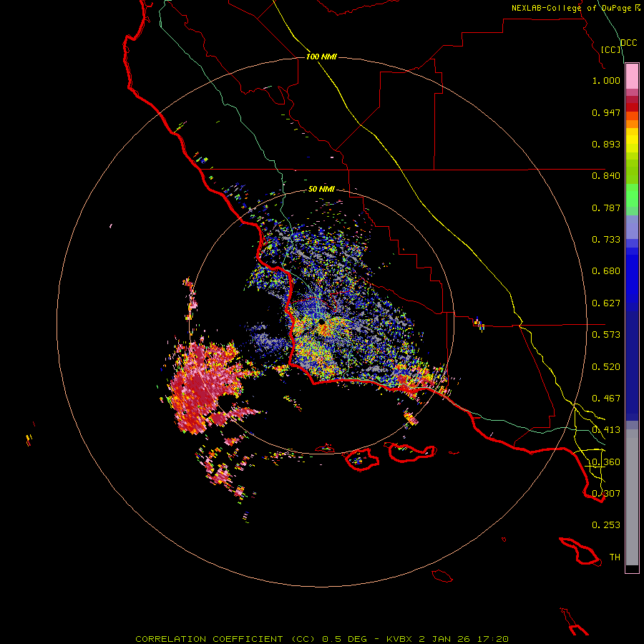This screenshot has width=644, height=644.
Task: Select the 0.520 color scale value
Action: 606,367
